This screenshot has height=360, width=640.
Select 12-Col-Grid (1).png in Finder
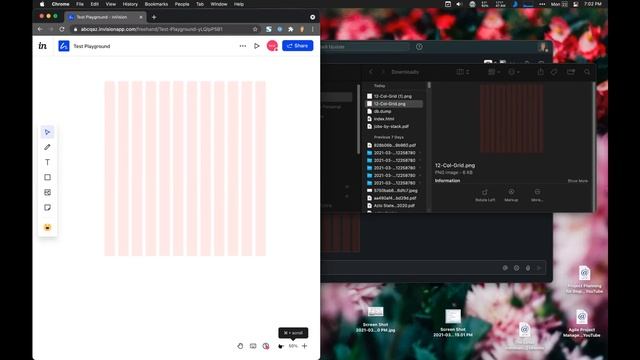click(394, 96)
